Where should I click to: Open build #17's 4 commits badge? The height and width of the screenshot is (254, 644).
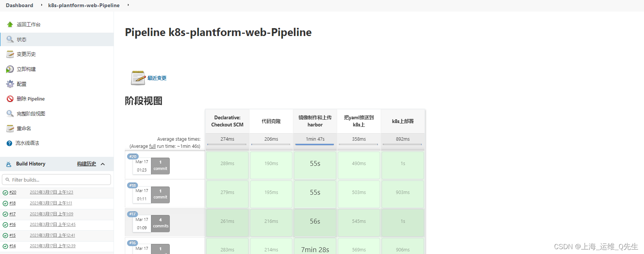pyautogui.click(x=160, y=223)
